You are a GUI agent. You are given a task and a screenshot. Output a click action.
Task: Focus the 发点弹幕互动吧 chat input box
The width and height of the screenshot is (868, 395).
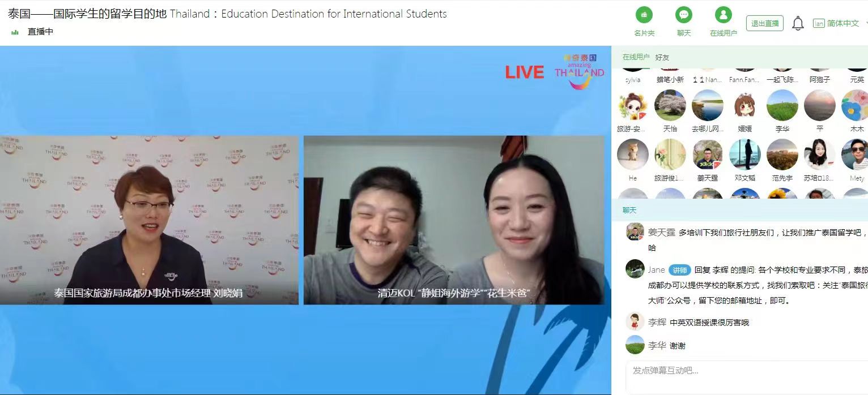click(x=747, y=377)
